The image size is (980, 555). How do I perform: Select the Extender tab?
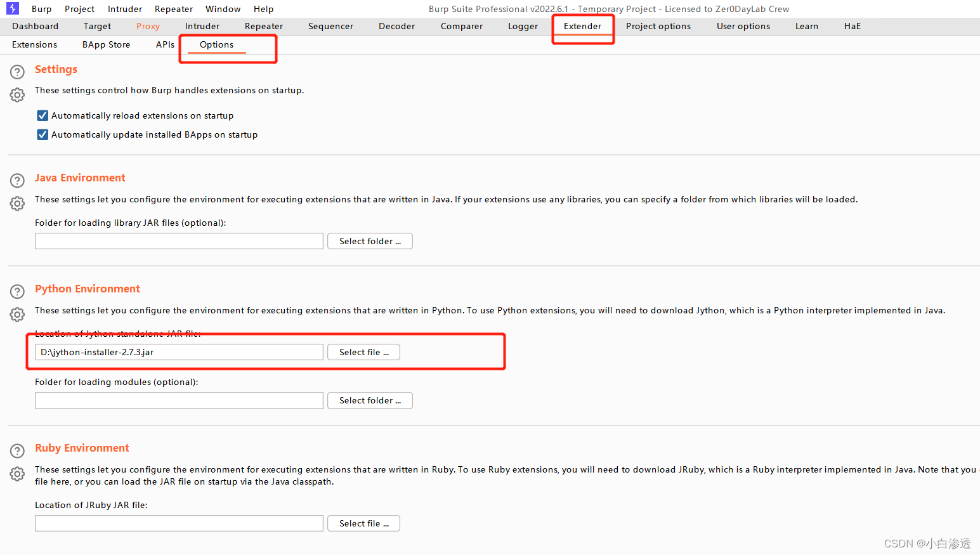[x=582, y=26]
